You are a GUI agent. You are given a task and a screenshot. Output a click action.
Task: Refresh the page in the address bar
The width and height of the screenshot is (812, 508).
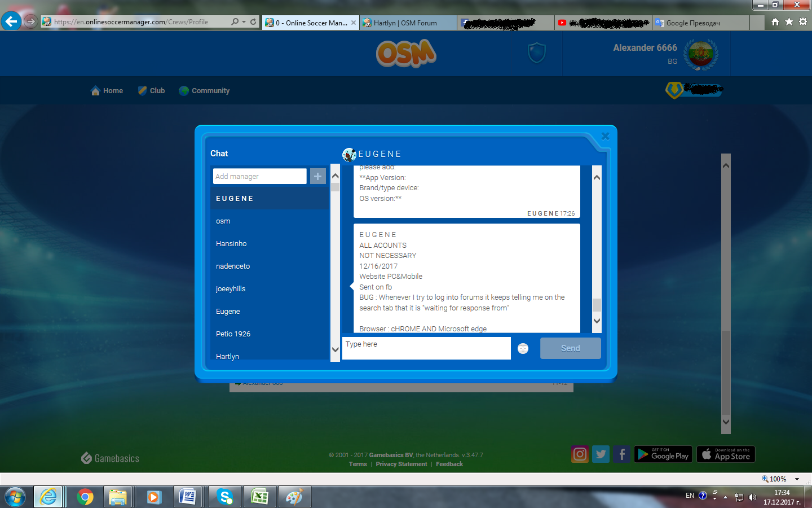tap(253, 21)
